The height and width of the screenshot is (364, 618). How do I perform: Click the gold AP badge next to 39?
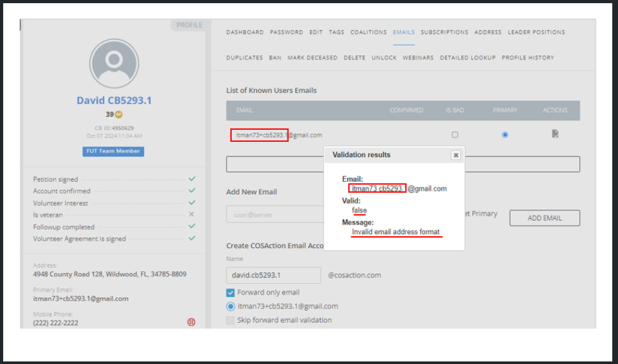tap(118, 115)
